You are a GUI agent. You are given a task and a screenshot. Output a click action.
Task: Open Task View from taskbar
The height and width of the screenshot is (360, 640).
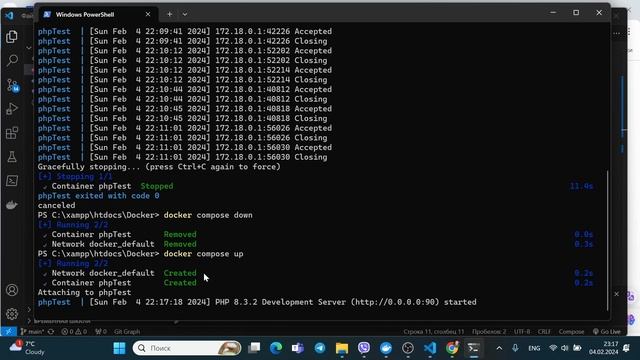coord(254,348)
